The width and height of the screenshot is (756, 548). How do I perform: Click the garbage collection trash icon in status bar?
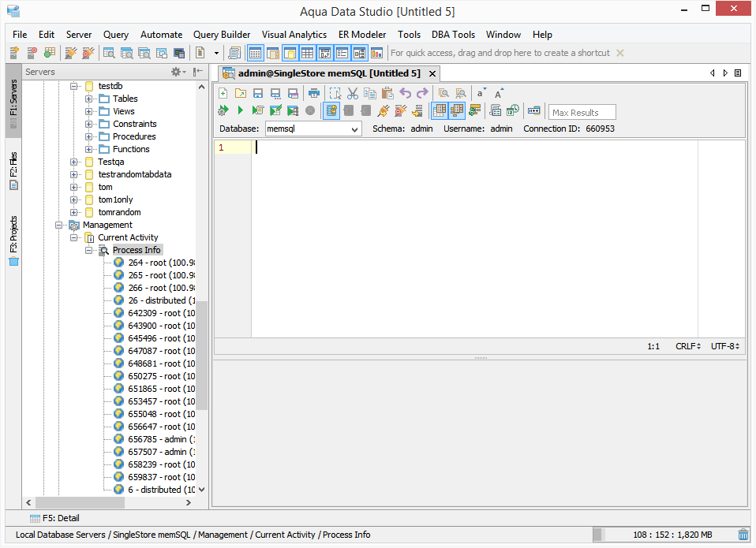click(x=743, y=535)
